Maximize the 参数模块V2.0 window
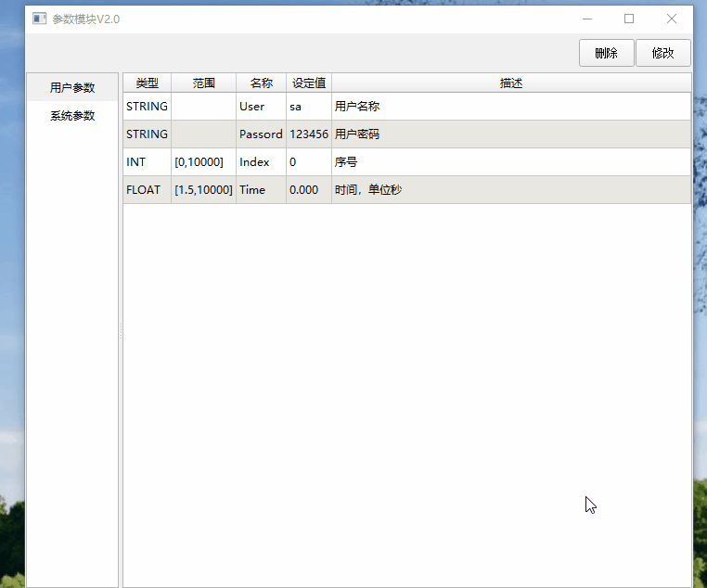This screenshot has width=707, height=588. coord(629,19)
